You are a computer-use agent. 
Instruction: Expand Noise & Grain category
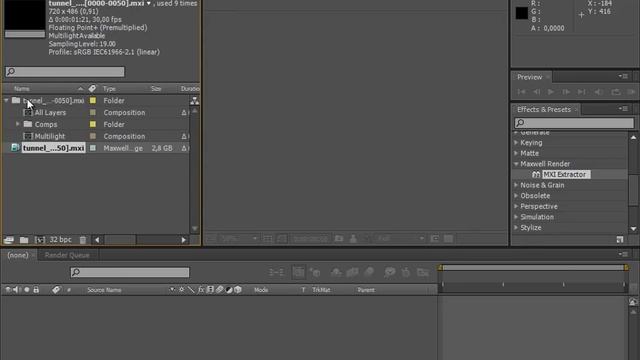pyautogui.click(x=516, y=185)
